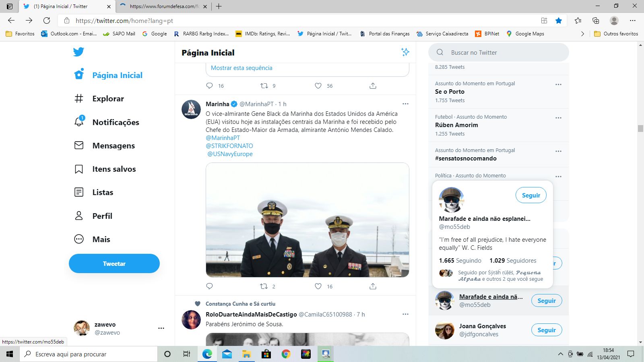
Task: Open RoloDuarteAindaMaisDeCastigo profile avatar
Action: 191,320
